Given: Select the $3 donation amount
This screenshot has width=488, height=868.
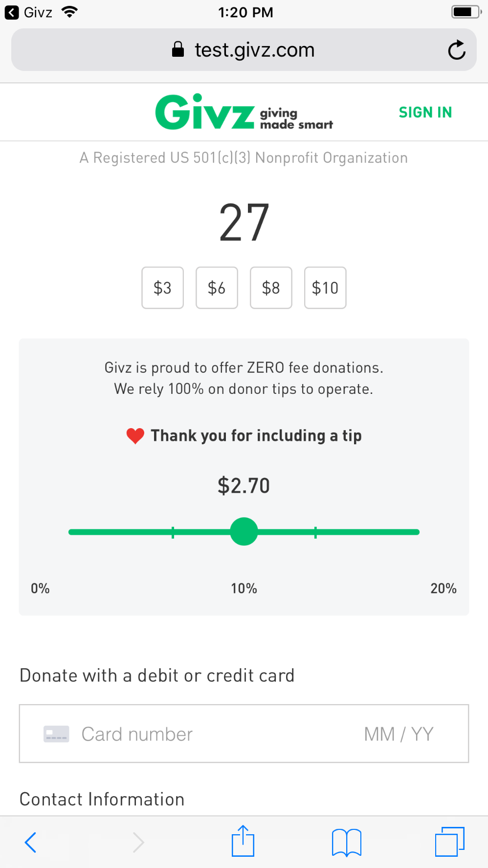Looking at the screenshot, I should pyautogui.click(x=162, y=288).
